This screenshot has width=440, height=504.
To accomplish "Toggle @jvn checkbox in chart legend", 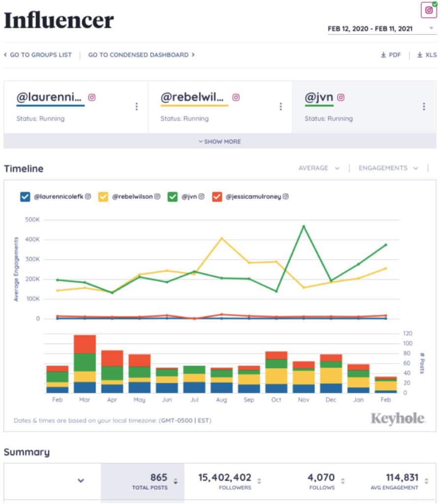I will [x=172, y=197].
